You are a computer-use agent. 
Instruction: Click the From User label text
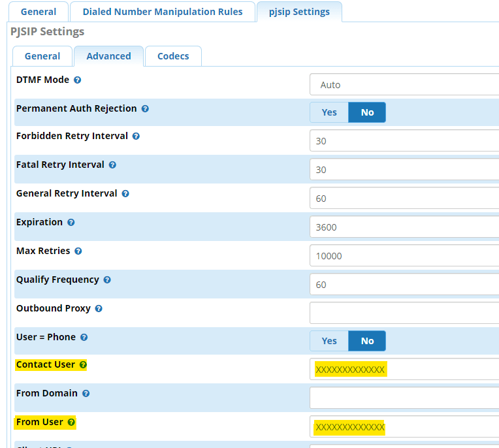coord(39,423)
